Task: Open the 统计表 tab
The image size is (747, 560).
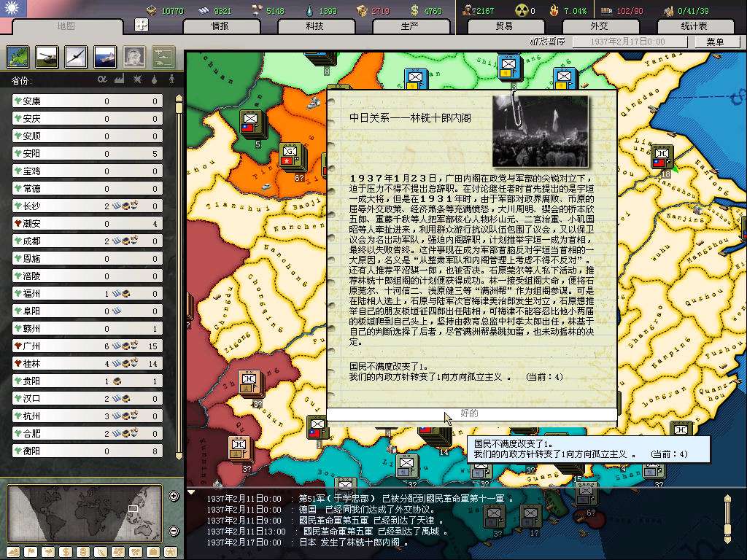Action: point(694,26)
